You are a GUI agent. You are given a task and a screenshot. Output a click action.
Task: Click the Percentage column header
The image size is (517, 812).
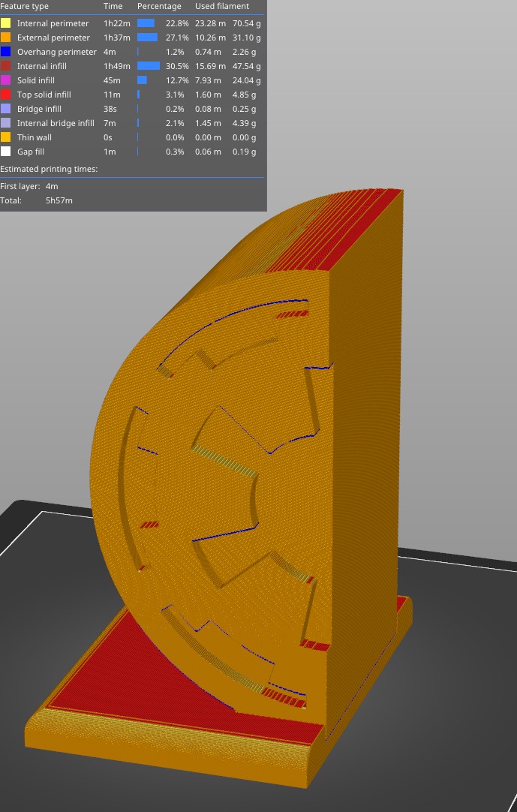click(x=159, y=6)
